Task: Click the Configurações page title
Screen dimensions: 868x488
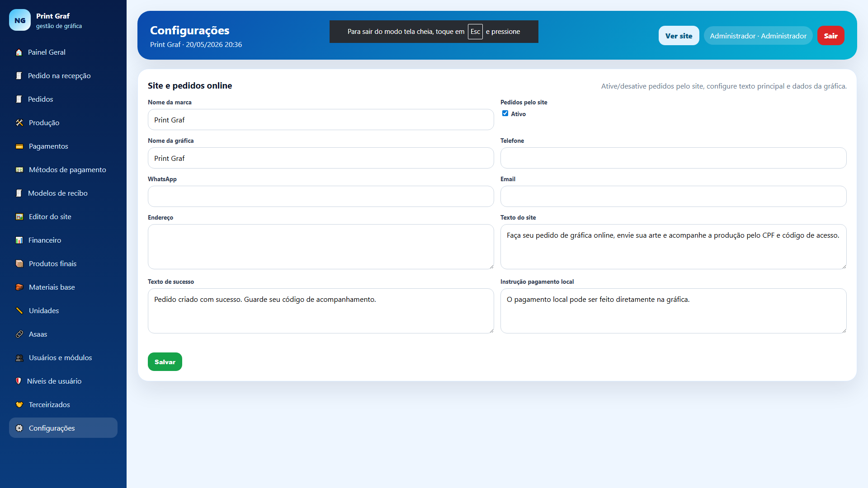Action: click(190, 30)
